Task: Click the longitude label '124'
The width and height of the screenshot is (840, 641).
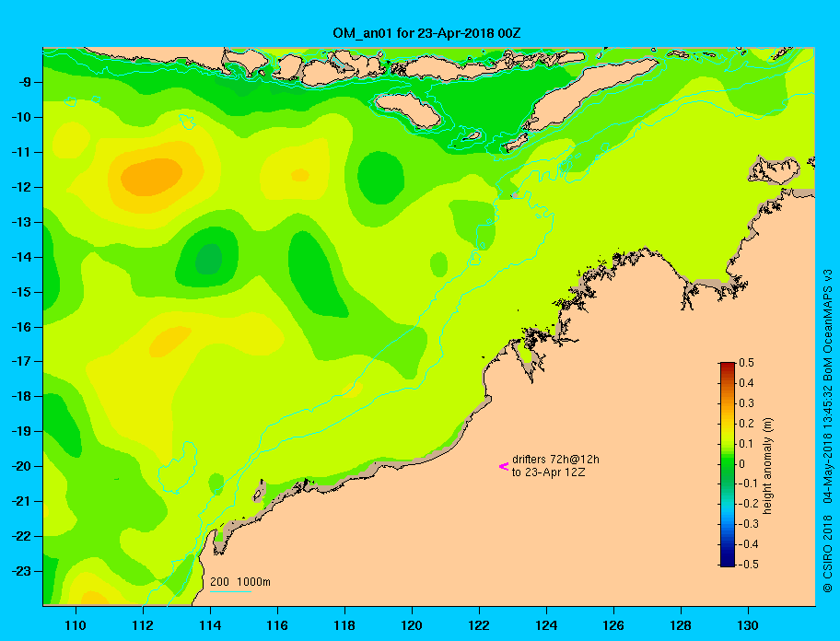Action: pyautogui.click(x=546, y=625)
